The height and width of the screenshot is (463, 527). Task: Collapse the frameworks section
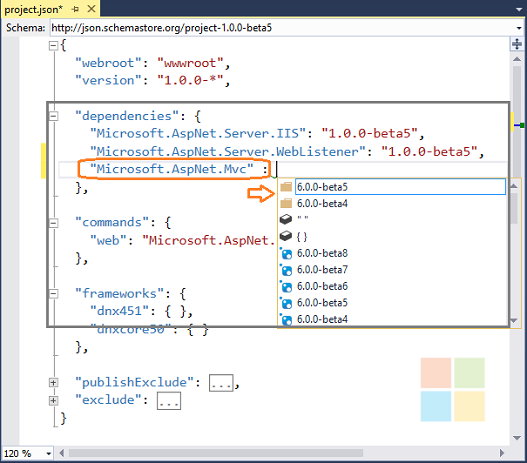pos(53,294)
